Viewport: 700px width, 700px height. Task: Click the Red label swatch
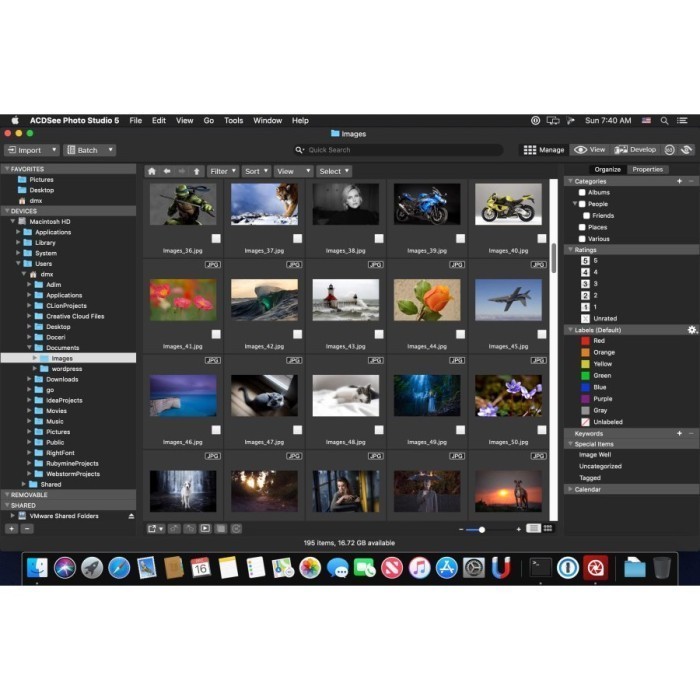[x=585, y=341]
